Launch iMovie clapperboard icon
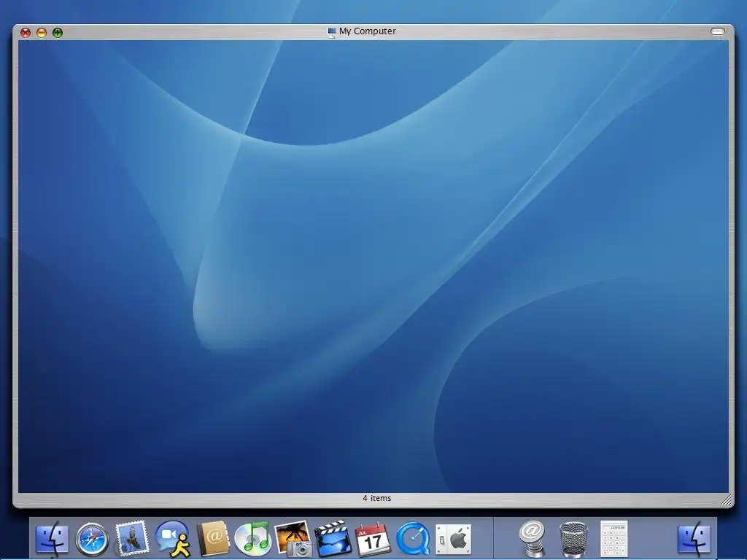 (333, 539)
